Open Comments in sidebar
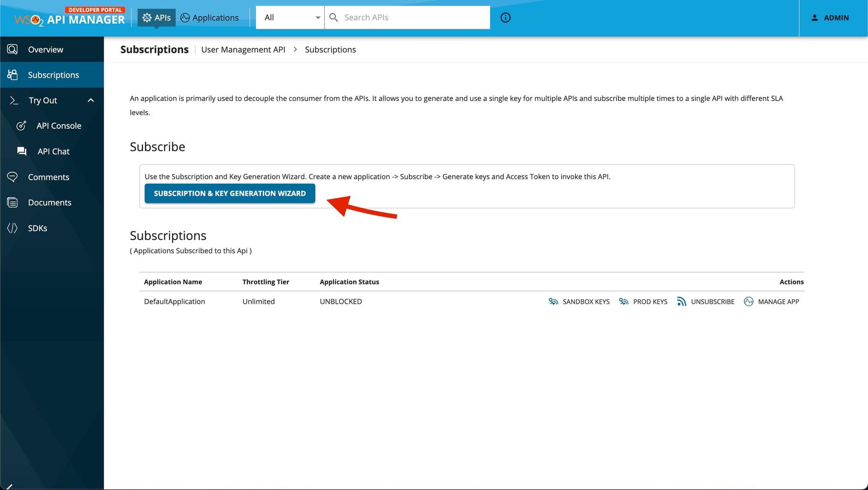 (x=52, y=177)
